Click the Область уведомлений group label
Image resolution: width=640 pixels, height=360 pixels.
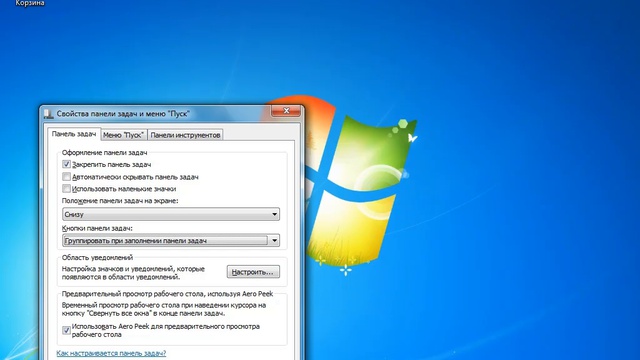pyautogui.click(x=97, y=258)
